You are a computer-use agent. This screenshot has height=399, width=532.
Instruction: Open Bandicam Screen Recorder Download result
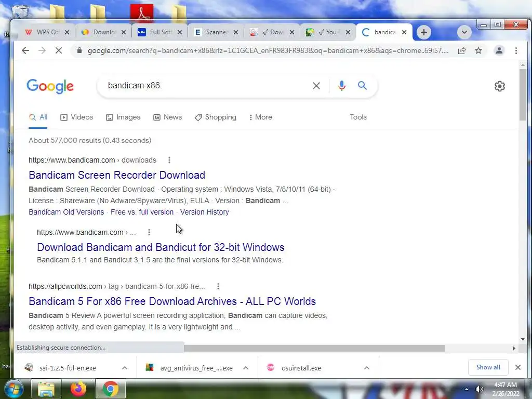(x=117, y=175)
